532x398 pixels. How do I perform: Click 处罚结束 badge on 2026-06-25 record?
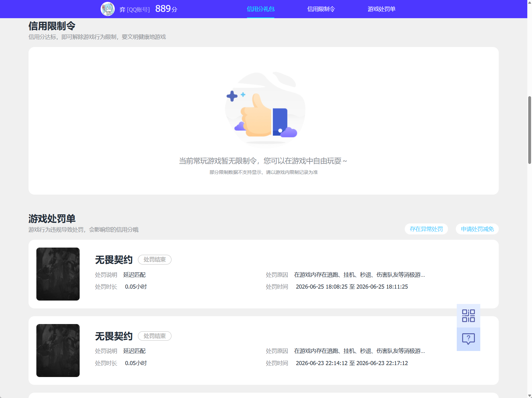point(155,259)
